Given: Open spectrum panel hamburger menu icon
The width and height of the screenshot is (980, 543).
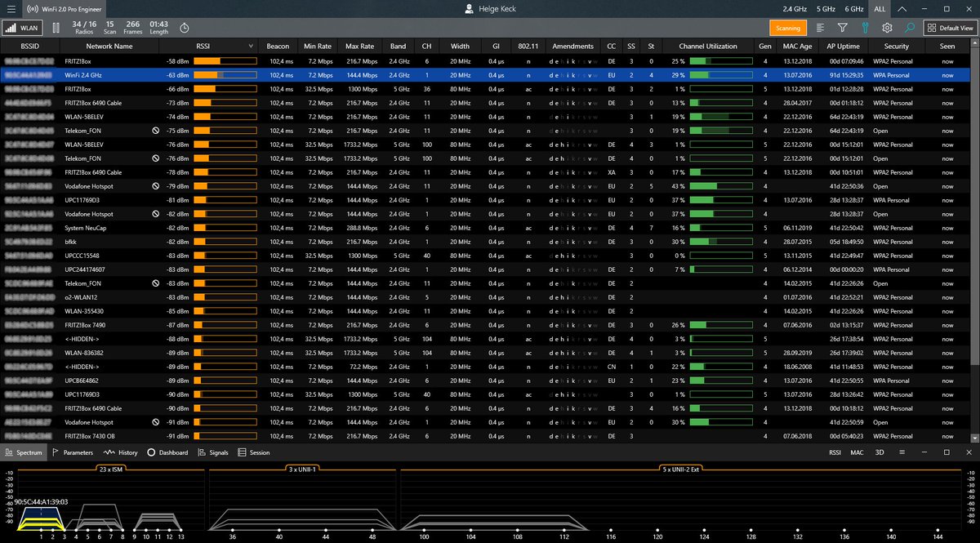Looking at the screenshot, I should pos(901,452).
